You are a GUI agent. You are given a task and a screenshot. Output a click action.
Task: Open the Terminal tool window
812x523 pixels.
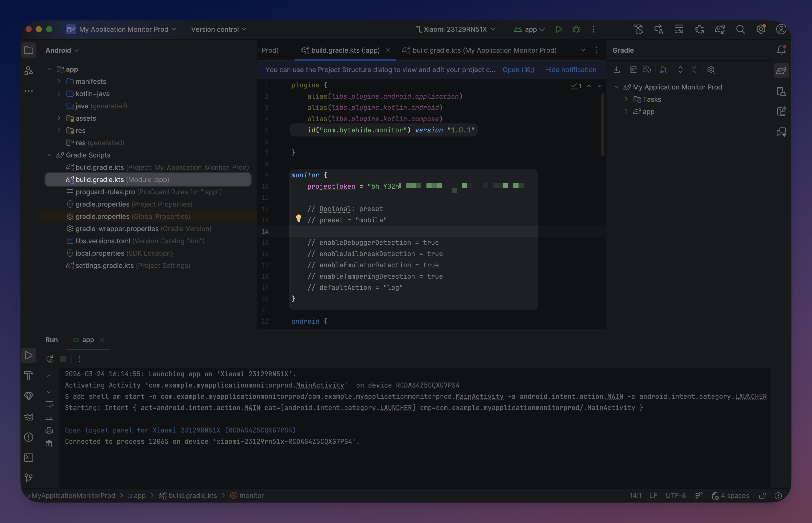(x=29, y=458)
